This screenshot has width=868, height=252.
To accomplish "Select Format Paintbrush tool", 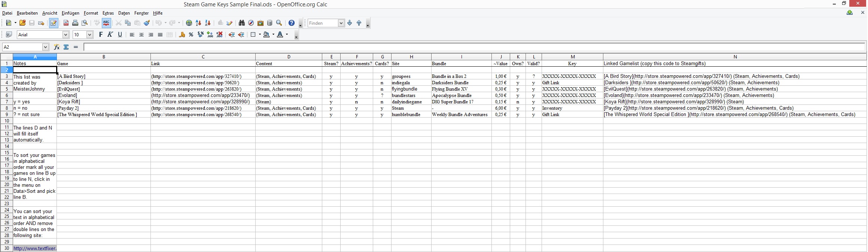I will pos(147,23).
